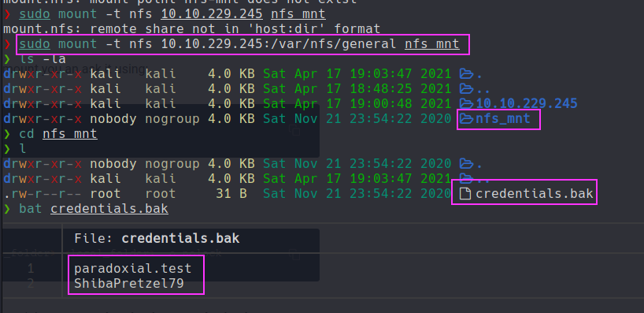Screen dimensions: 644x313
Task: Select the 10.10.229.245 directory name in listing
Action: 527,103
